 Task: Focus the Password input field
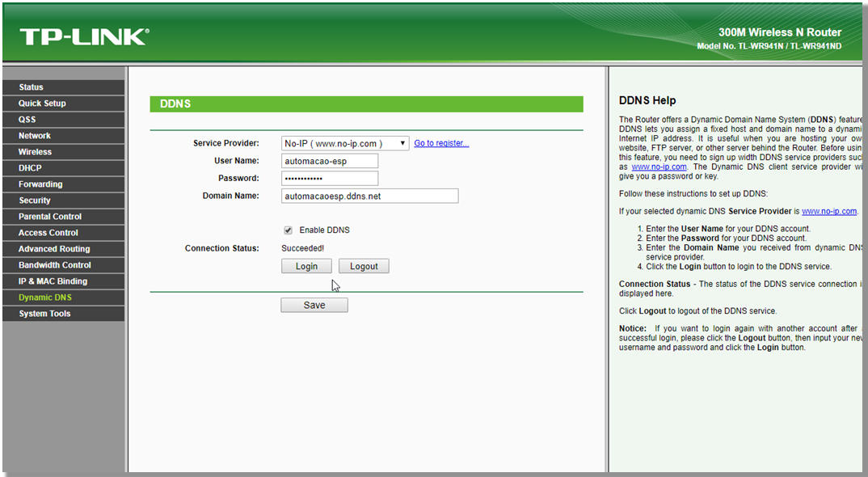coord(330,179)
